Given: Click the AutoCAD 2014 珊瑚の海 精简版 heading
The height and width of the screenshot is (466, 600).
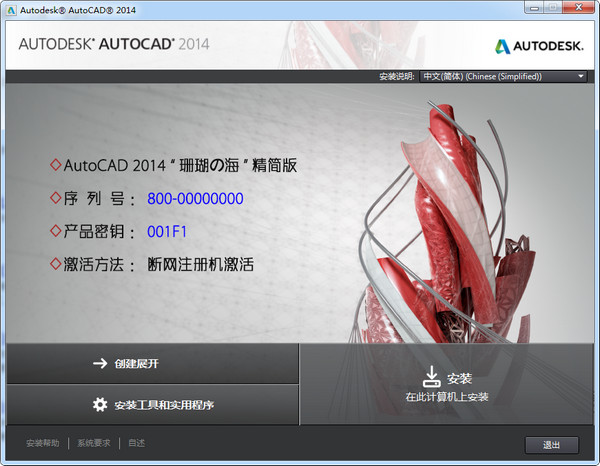Looking at the screenshot, I should click(x=180, y=165).
